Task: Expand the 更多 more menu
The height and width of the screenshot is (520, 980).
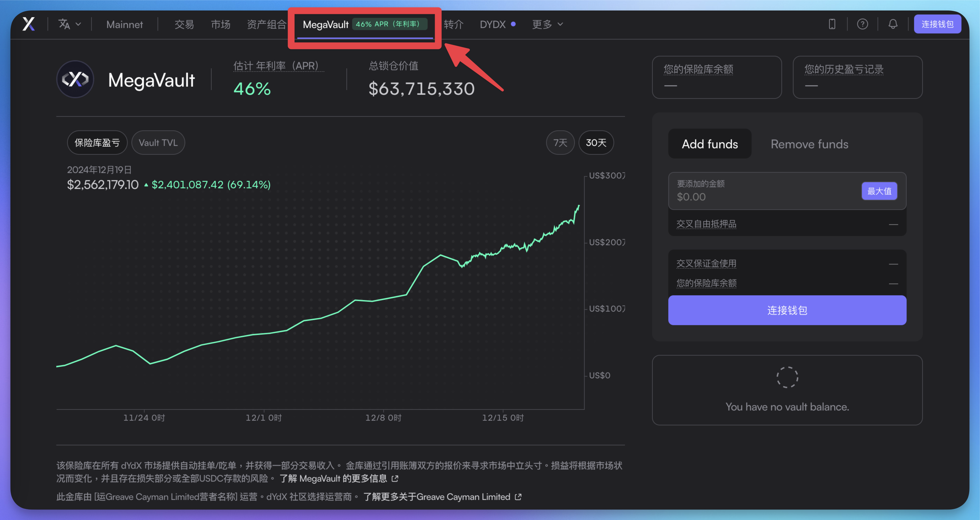Action: [547, 24]
